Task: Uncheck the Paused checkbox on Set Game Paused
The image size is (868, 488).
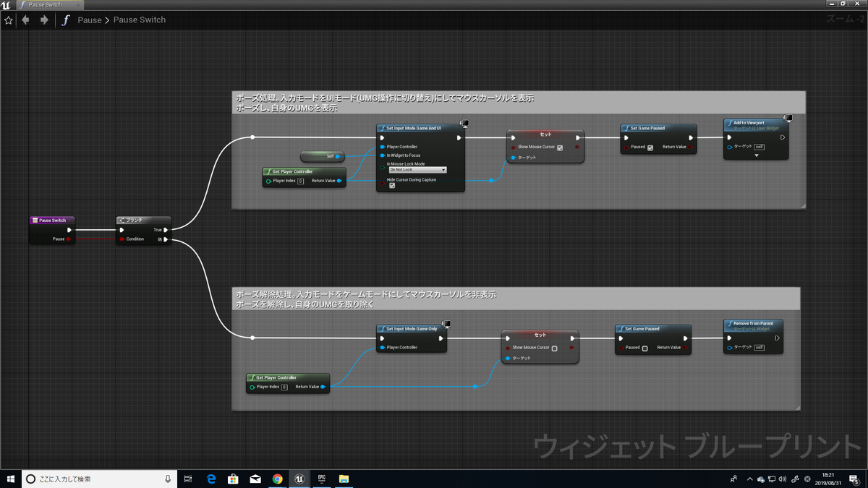Action: pyautogui.click(x=650, y=148)
